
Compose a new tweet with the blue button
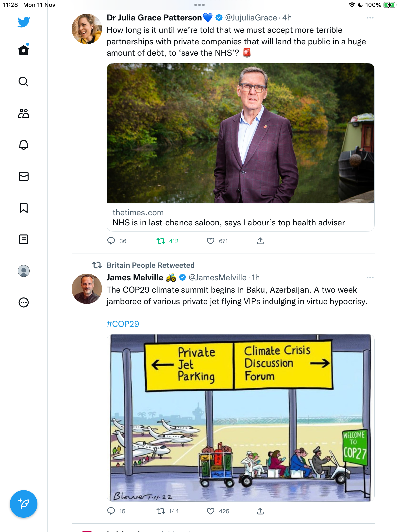click(x=24, y=504)
